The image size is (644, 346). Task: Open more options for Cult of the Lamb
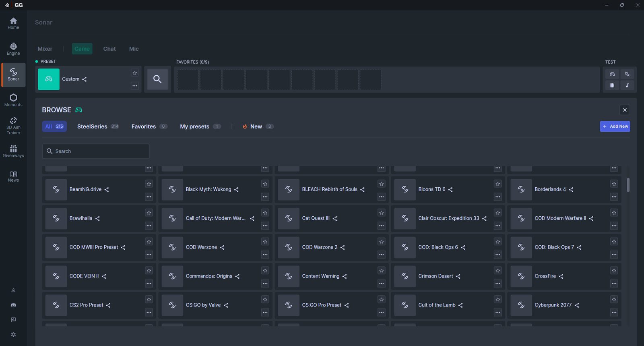498,313
